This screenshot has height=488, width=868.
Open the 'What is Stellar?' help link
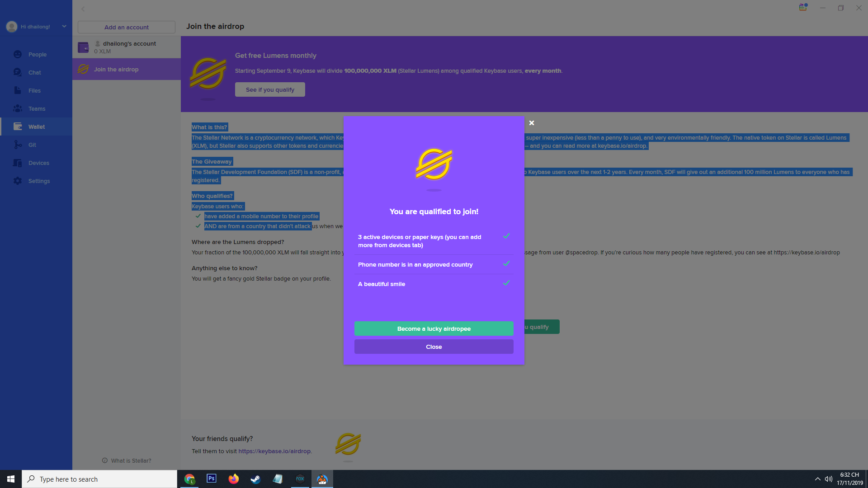(131, 460)
